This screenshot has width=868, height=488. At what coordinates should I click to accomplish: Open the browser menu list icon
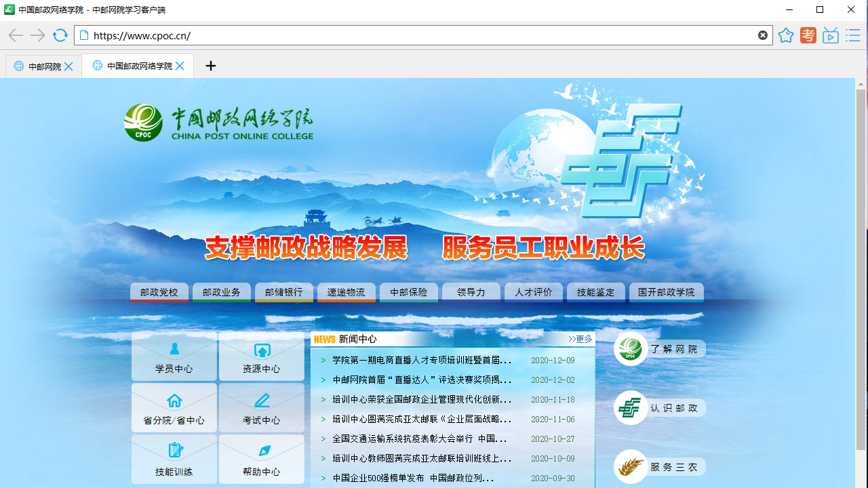pyautogui.click(x=852, y=35)
